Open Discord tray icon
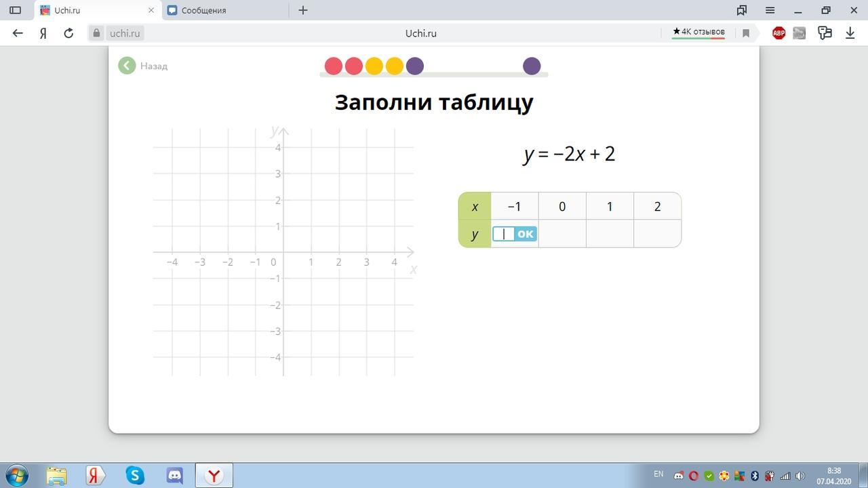Image resolution: width=868 pixels, height=488 pixels. 678,476
